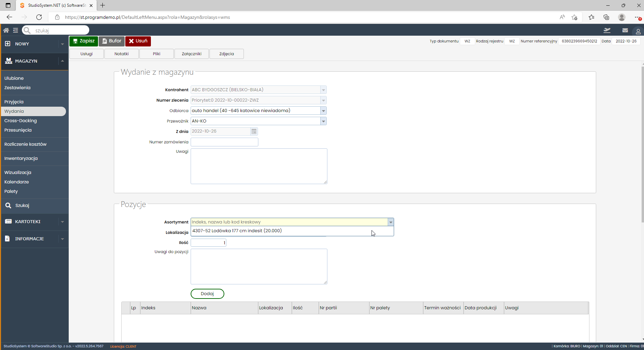Open the Numer zlecenia dropdown arrow
This screenshot has width=644, height=350.
click(x=323, y=100)
